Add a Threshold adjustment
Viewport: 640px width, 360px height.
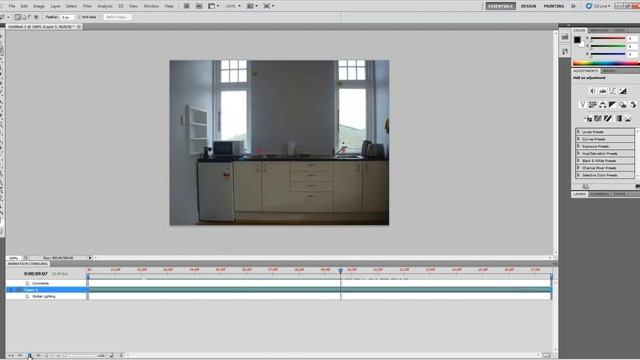[x=608, y=118]
